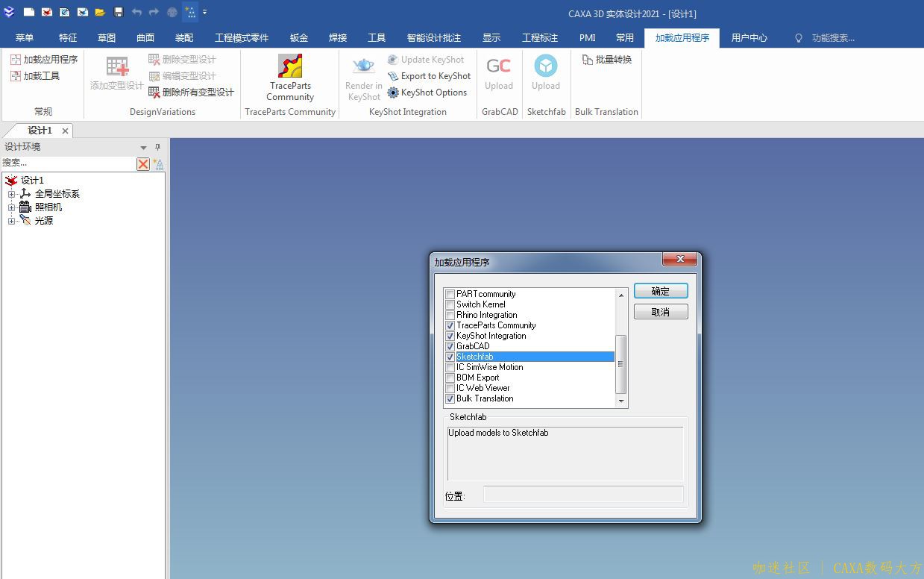The width and height of the screenshot is (924, 579).
Task: Switch to the 钣金 ribbon tab
Action: point(298,38)
